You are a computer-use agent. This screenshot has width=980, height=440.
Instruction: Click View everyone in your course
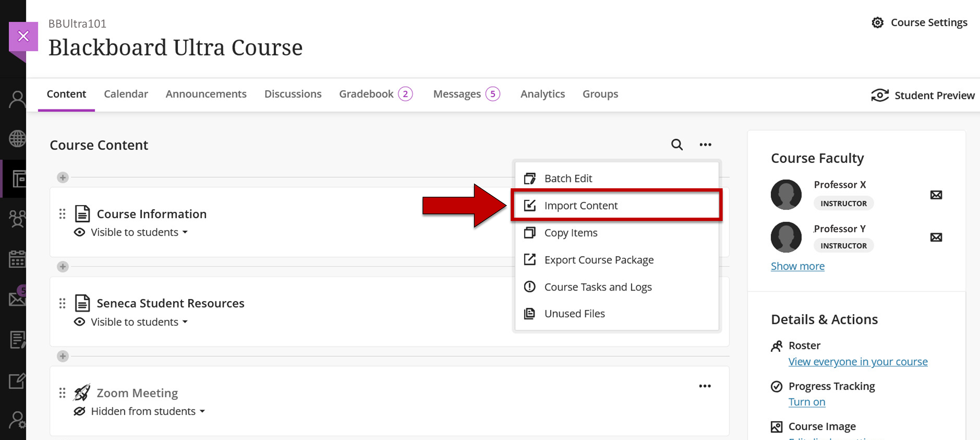(x=857, y=362)
